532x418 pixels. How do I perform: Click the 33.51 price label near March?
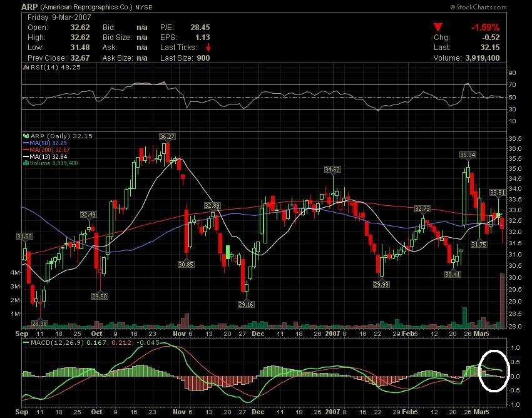498,192
